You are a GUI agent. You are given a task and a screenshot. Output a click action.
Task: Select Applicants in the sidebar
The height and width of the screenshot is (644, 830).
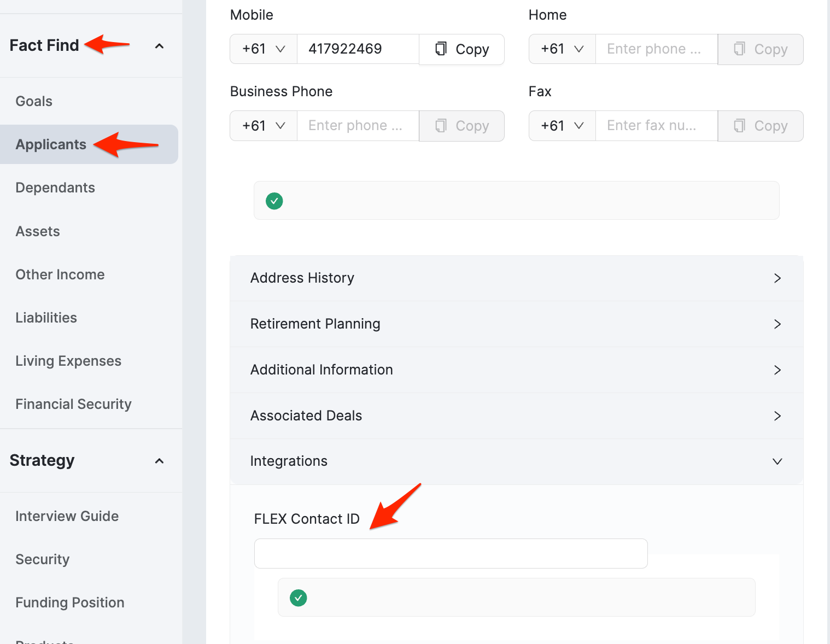point(51,144)
